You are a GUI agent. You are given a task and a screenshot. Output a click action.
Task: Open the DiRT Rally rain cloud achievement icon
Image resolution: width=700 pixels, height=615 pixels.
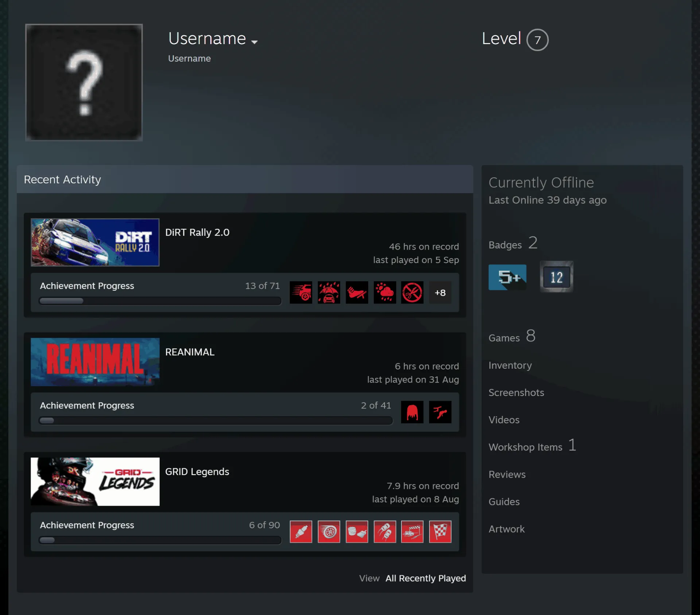pos(385,292)
